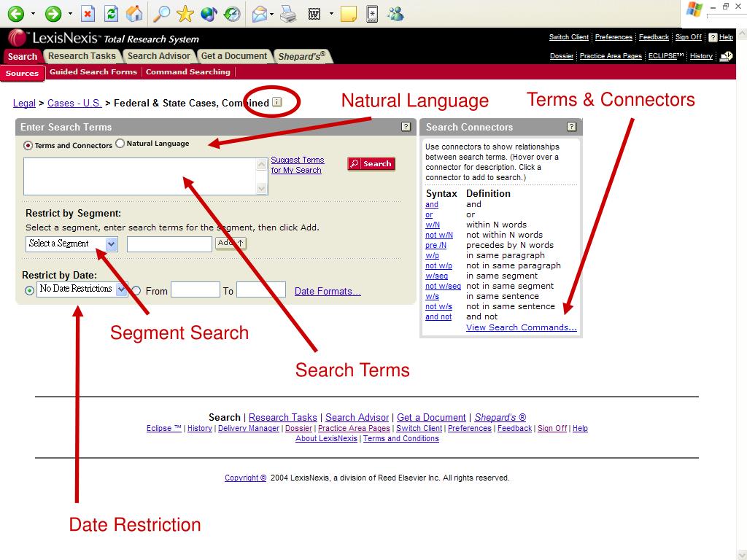Open the Mail icon dropdown arrow

pos(271,15)
